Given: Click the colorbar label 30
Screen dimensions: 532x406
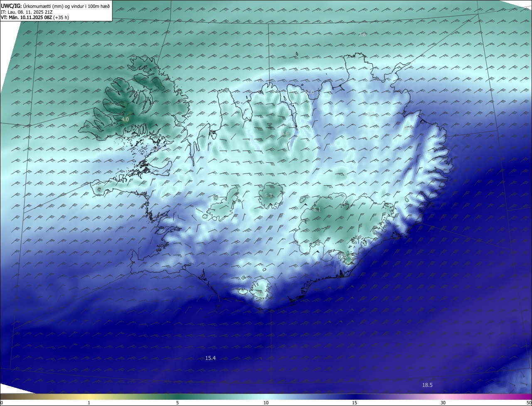Looking at the screenshot, I should [443, 403].
